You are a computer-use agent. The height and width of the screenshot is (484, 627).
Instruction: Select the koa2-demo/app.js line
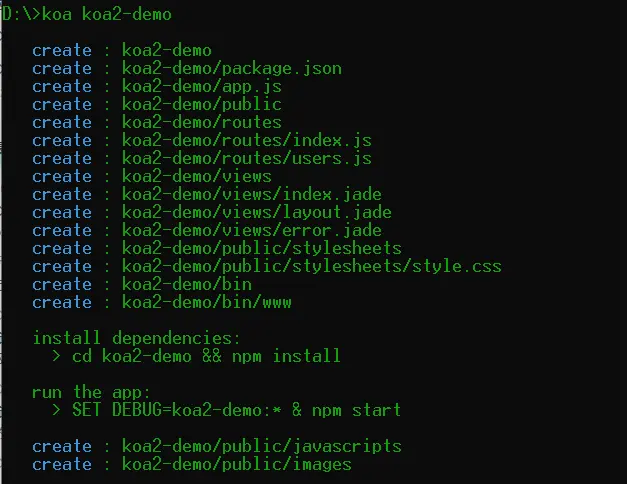click(187, 86)
